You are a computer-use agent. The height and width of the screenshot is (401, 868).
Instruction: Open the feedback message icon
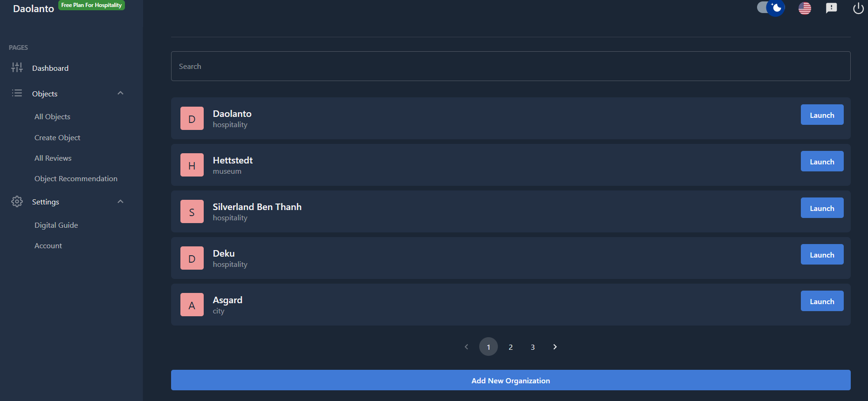click(x=831, y=8)
